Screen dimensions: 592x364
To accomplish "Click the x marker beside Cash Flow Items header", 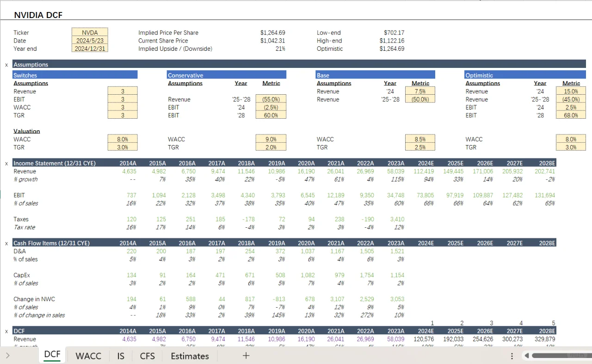I will [x=6, y=243].
